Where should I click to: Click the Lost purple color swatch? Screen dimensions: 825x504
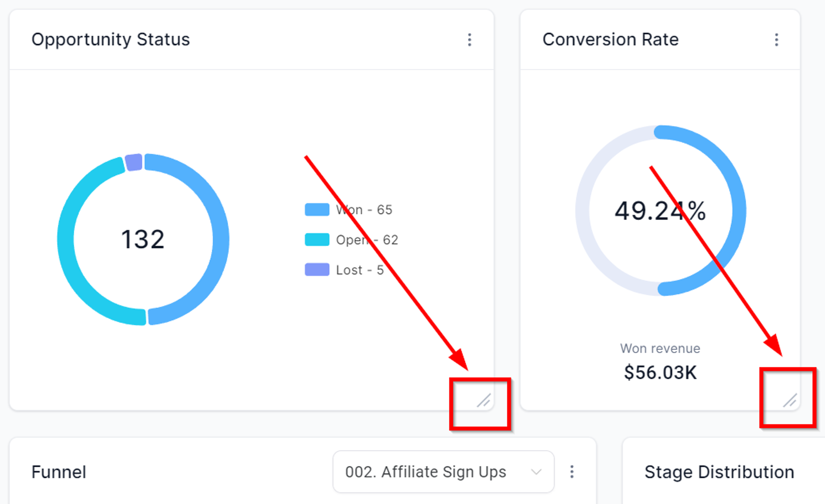(317, 270)
